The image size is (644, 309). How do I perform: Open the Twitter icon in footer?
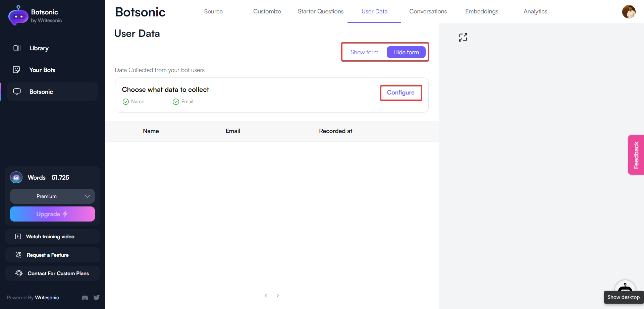click(97, 298)
